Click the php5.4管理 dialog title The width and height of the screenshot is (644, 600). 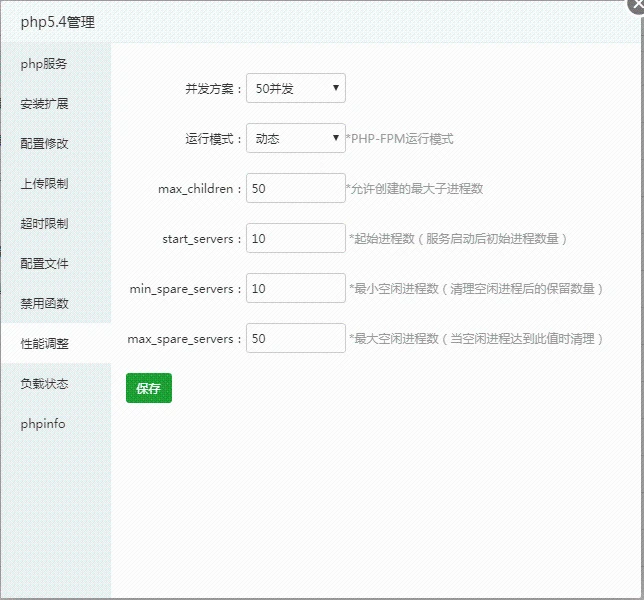58,22
